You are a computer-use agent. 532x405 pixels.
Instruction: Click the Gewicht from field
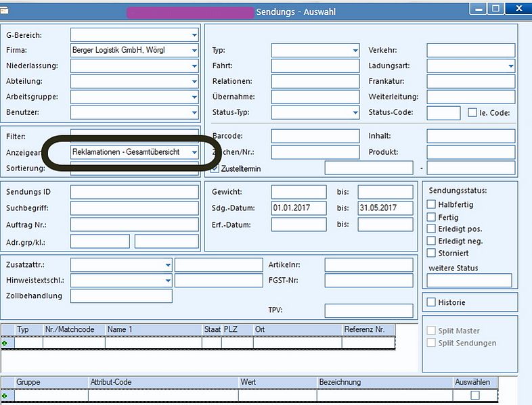[x=299, y=192]
